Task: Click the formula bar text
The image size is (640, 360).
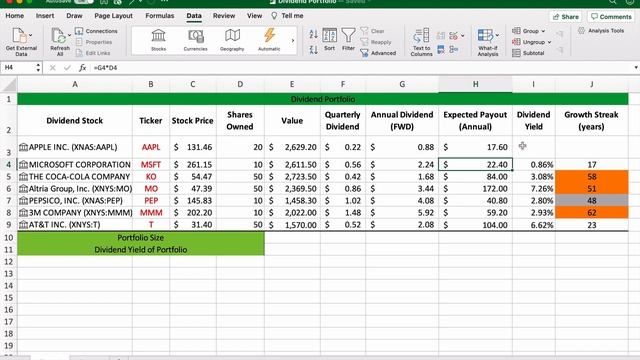Action: tap(105, 68)
